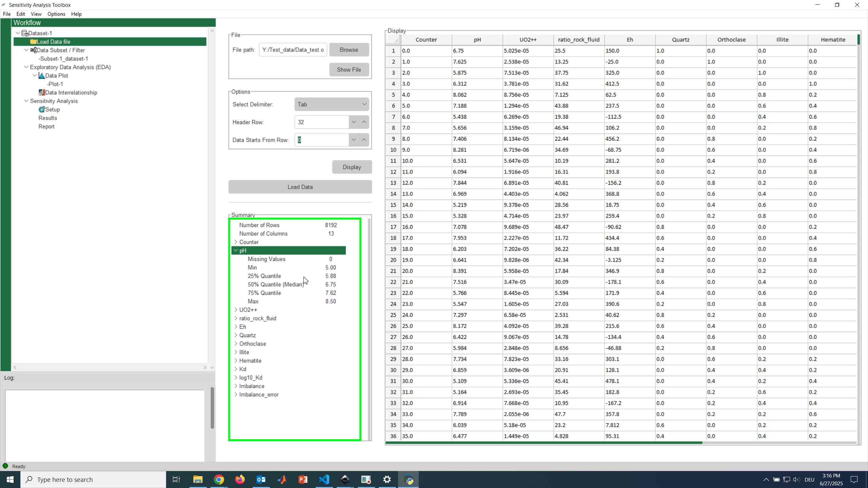Switch to MATLAB in the taskbar
Screen dimensions: 868x488
tap(282, 480)
